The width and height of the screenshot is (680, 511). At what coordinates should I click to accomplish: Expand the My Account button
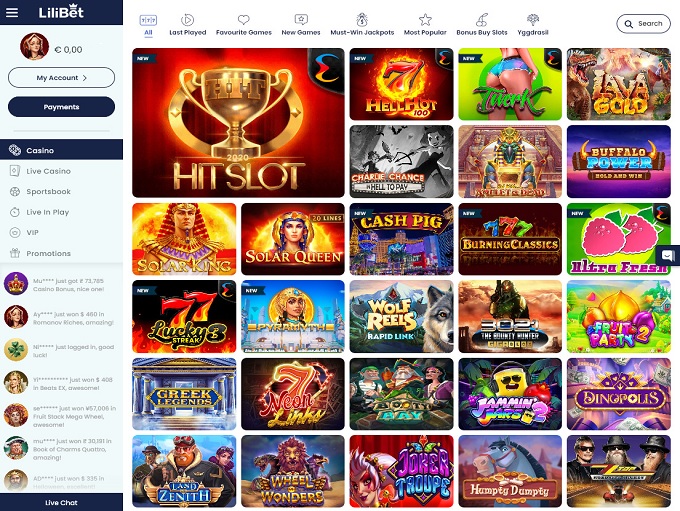tap(61, 77)
